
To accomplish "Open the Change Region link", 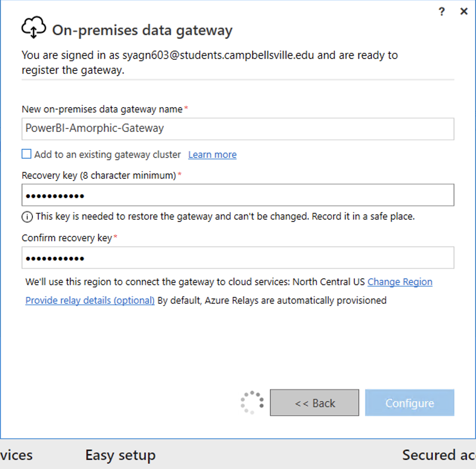I will coord(400,282).
